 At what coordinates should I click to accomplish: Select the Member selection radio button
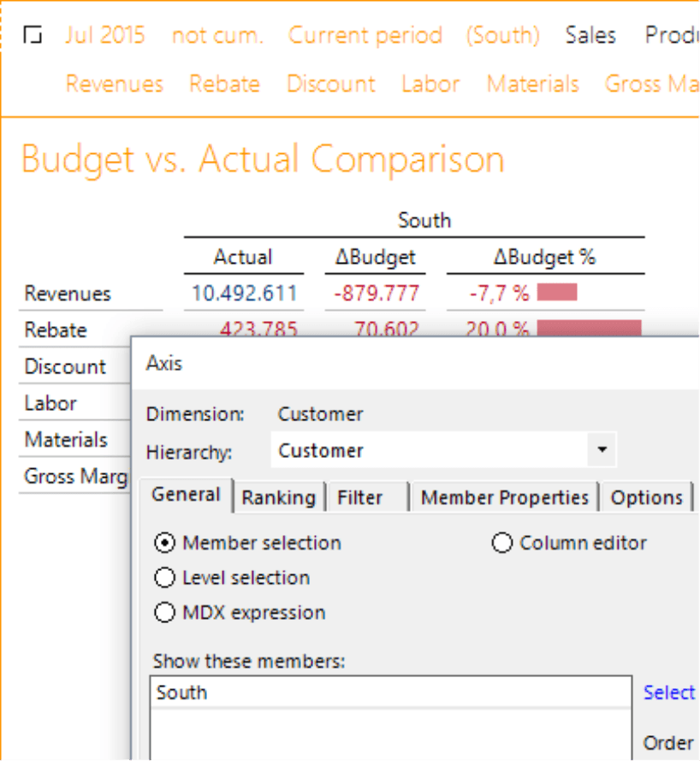pyautogui.click(x=165, y=543)
